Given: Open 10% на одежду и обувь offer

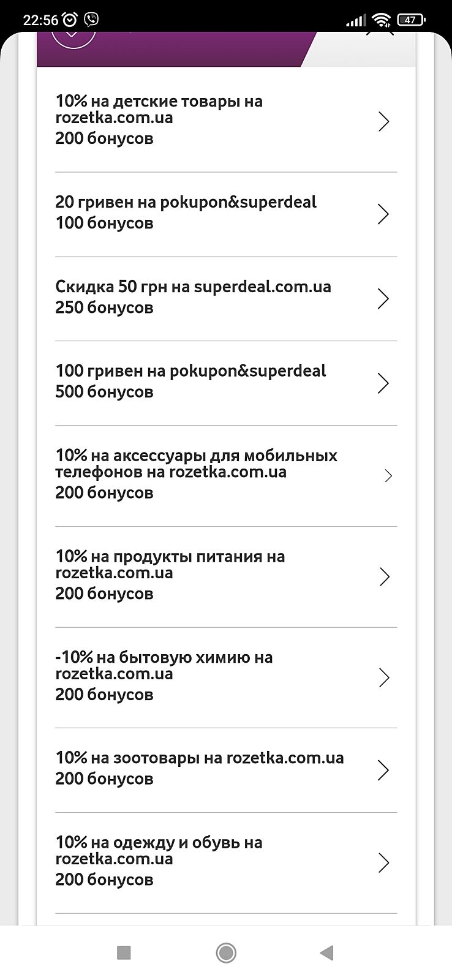Looking at the screenshot, I should [x=159, y=861].
